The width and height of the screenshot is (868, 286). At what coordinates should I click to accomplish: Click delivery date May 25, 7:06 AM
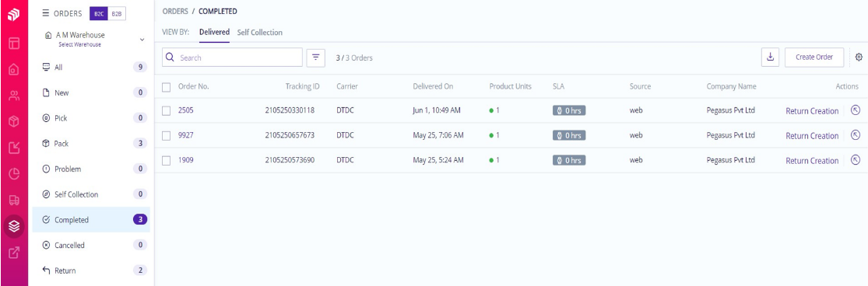pos(438,135)
